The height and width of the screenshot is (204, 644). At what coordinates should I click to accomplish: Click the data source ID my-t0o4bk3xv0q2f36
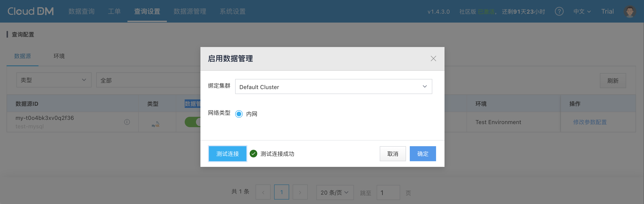pos(45,118)
